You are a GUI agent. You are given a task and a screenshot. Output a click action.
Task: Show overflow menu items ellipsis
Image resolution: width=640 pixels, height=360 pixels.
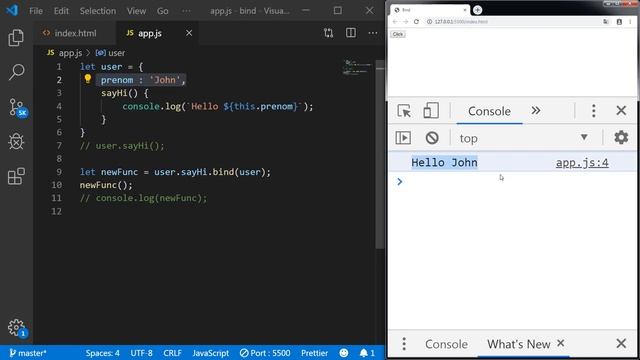(186, 11)
